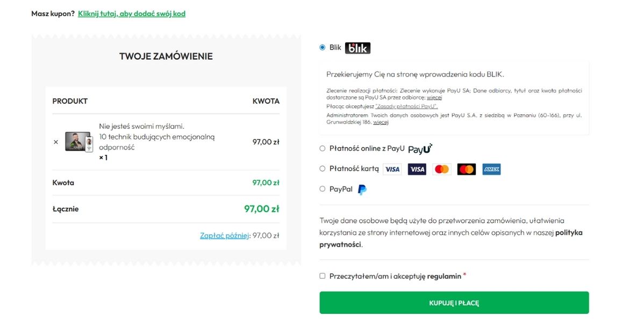
Task: Choose Płatność online z PayU option
Action: (x=323, y=148)
